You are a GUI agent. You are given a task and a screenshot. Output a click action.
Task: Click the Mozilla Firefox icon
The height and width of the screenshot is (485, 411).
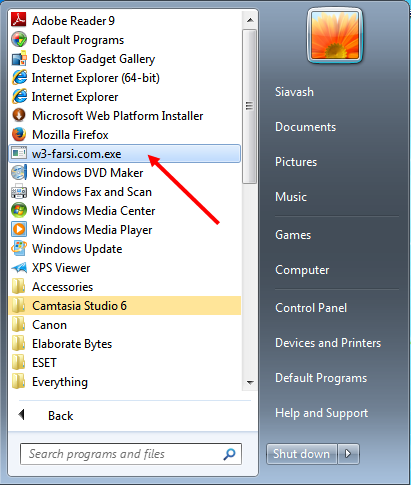(19, 134)
